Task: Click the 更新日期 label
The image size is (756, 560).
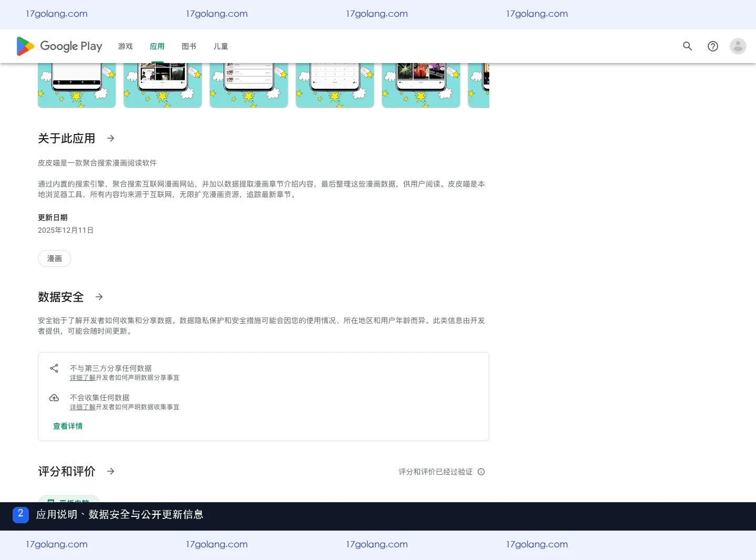Action: (x=52, y=217)
